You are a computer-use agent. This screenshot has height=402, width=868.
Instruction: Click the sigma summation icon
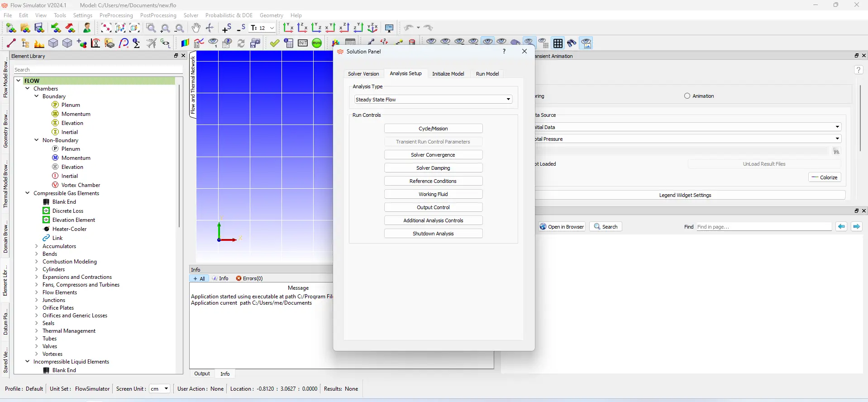[137, 43]
